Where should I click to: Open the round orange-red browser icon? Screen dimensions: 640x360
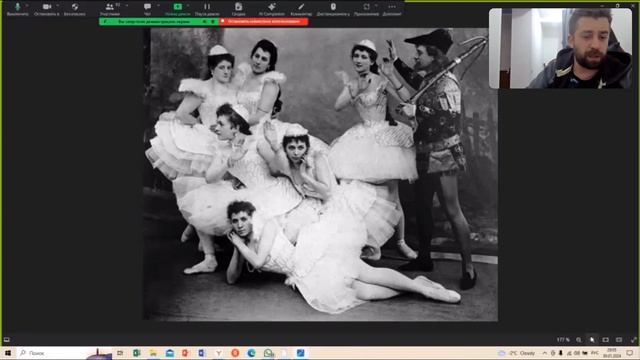tap(235, 353)
